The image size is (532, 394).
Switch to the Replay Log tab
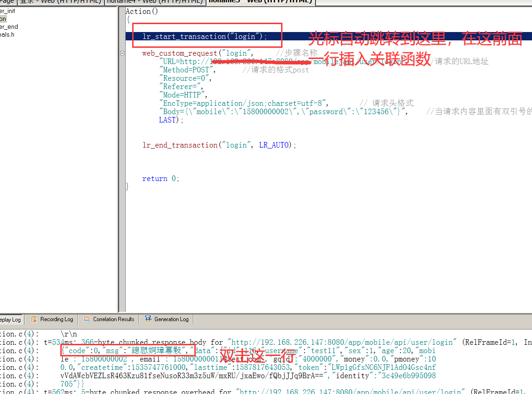(10, 320)
